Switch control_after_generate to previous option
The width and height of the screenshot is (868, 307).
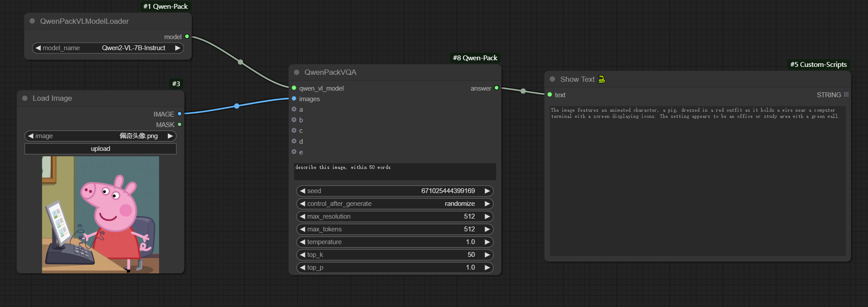(x=302, y=204)
